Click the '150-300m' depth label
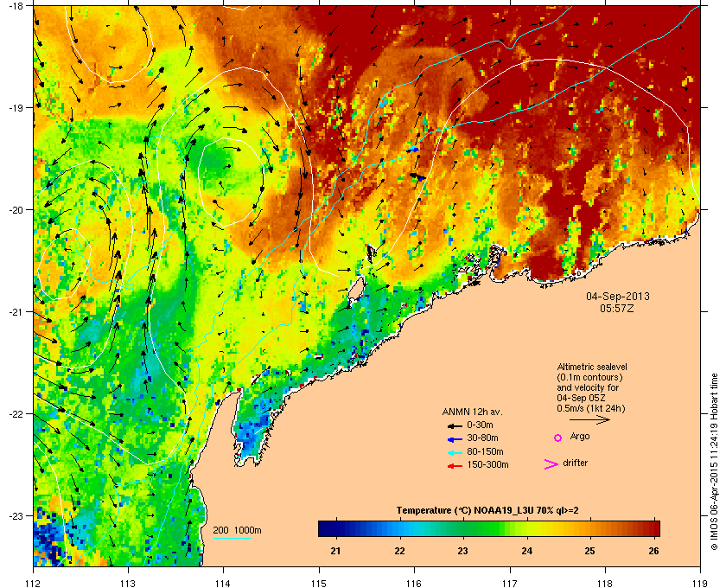This screenshot has height=588, width=726. pyautogui.click(x=487, y=464)
